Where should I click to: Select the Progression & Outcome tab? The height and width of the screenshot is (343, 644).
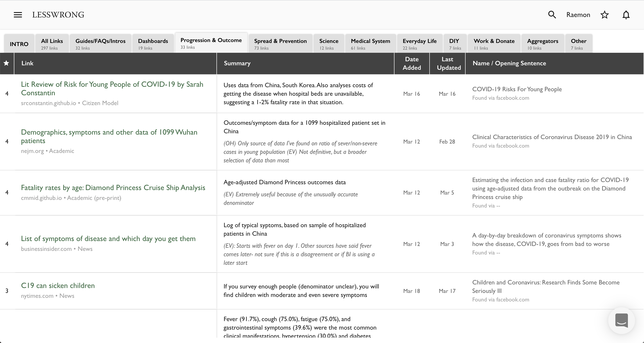(211, 43)
